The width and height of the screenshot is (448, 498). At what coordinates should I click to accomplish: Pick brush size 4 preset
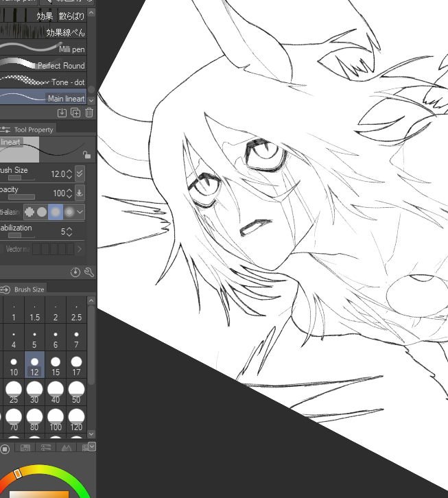pos(14,339)
